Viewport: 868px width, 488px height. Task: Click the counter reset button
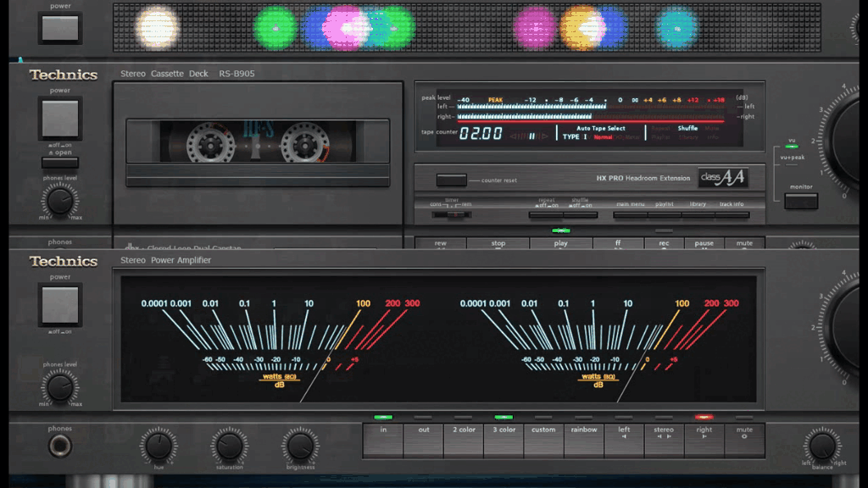(x=451, y=180)
